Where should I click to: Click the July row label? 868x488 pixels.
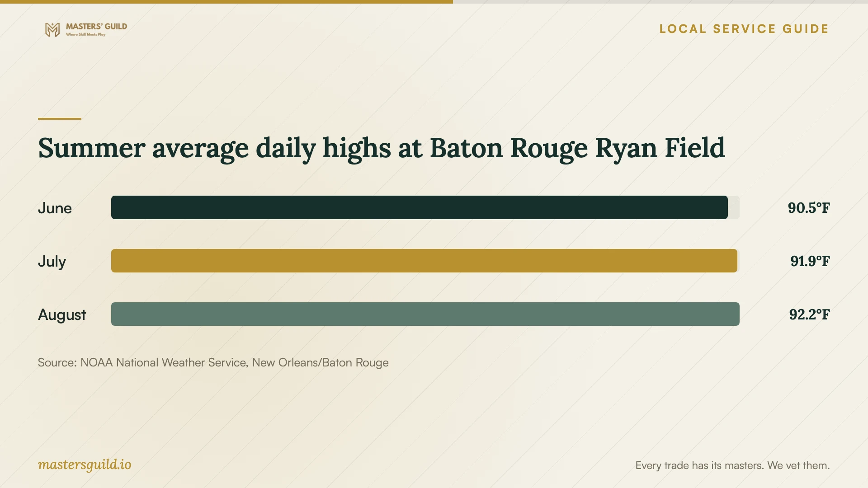click(x=52, y=261)
